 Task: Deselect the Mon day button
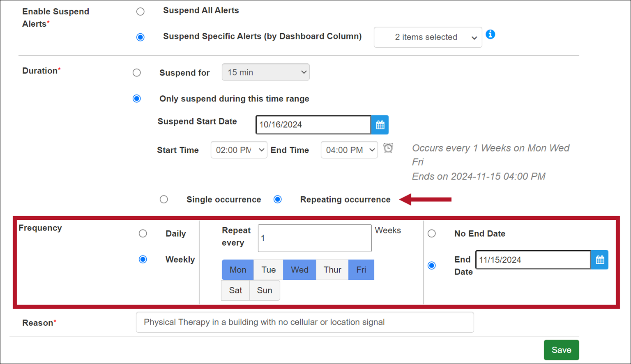[x=238, y=270]
